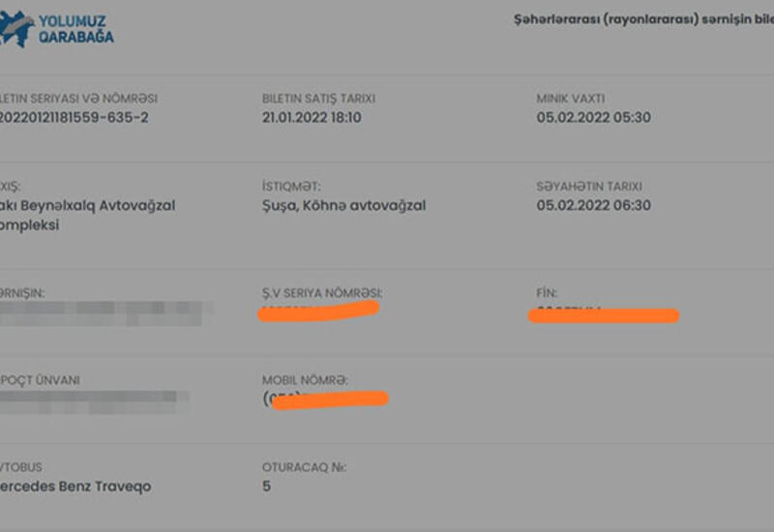Click the travel date 05.02.2022 06:30

point(593,205)
